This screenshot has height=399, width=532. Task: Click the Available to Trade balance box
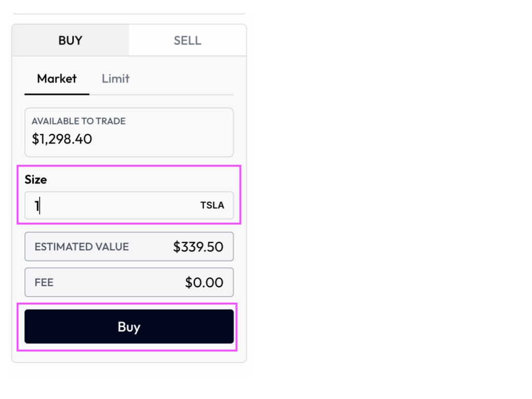[x=129, y=132]
